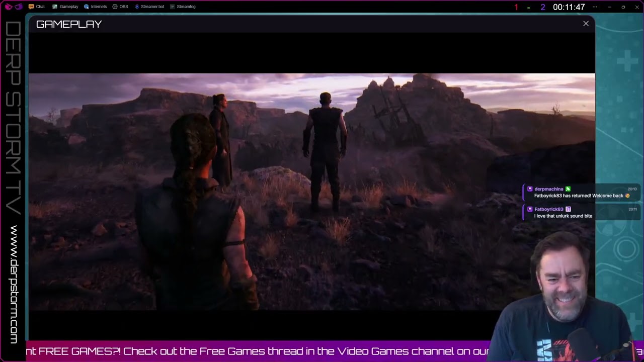This screenshot has height=362, width=644.
Task: Close the GAMEPLAY panel with X
Action: click(x=586, y=24)
